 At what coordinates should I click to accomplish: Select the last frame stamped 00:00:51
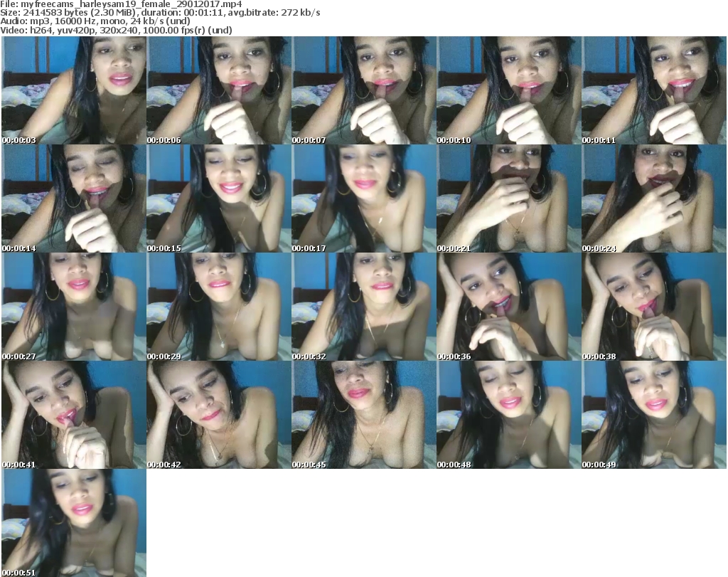tap(74, 523)
